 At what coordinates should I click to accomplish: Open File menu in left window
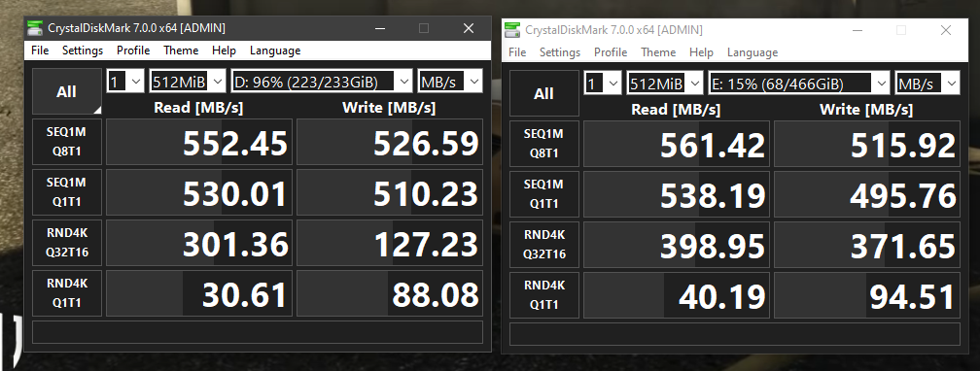coord(40,51)
